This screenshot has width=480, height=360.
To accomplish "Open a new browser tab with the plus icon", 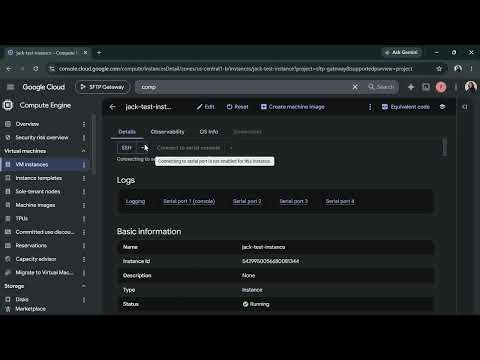I will [x=99, y=53].
